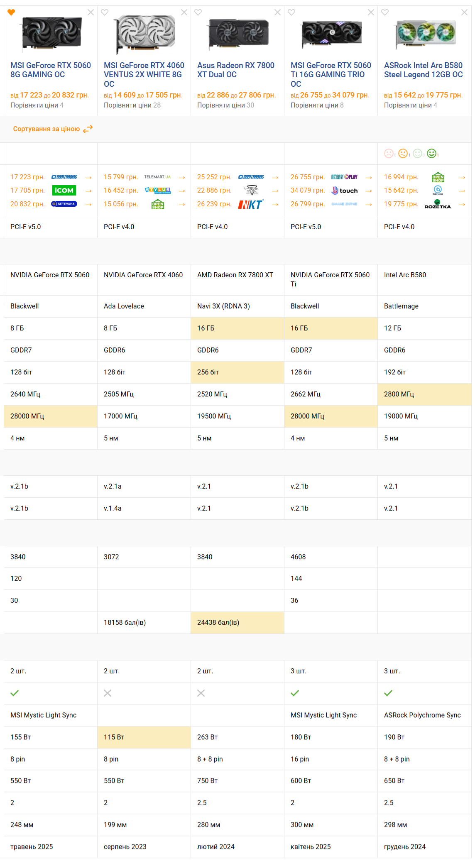Click the 16 994 грн. offer price
The width and height of the screenshot is (475, 868).
(401, 177)
